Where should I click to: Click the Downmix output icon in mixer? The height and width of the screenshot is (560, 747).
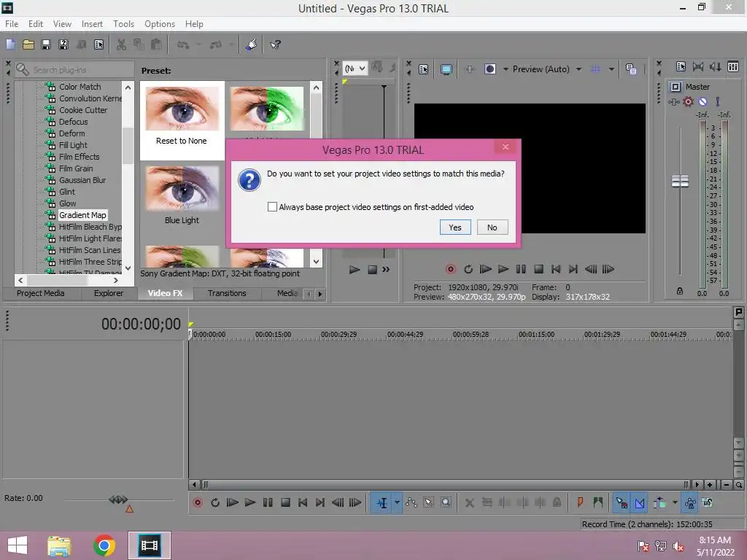click(698, 66)
